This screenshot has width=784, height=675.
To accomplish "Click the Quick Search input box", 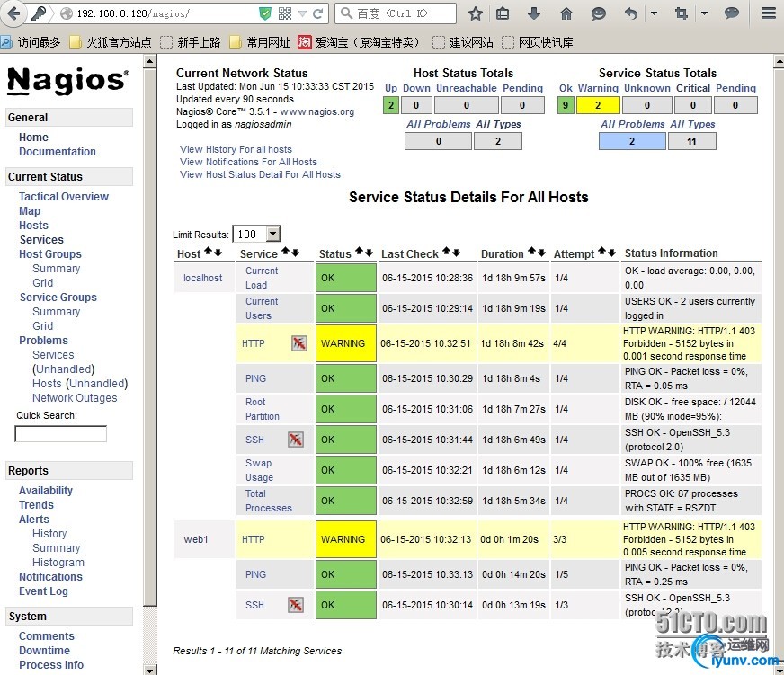I will tap(60, 434).
